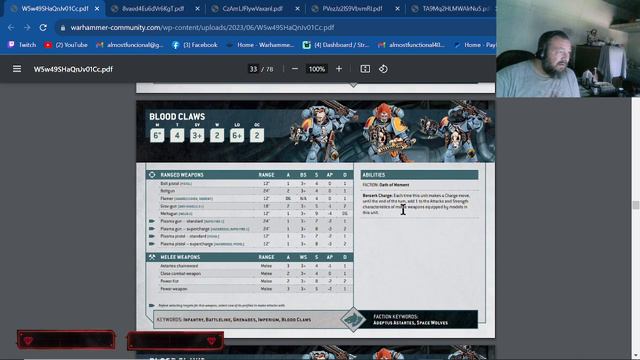
Task: Go back with browser back arrow
Action: coord(11,27)
